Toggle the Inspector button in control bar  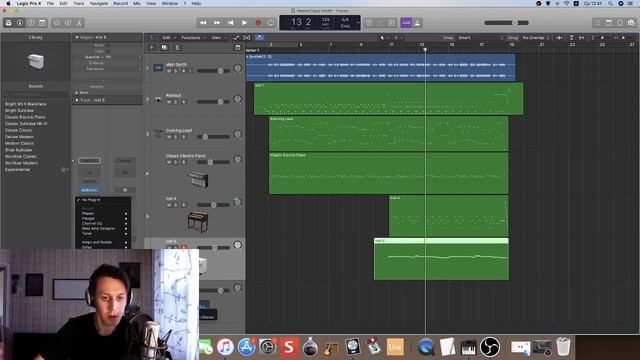pos(20,23)
